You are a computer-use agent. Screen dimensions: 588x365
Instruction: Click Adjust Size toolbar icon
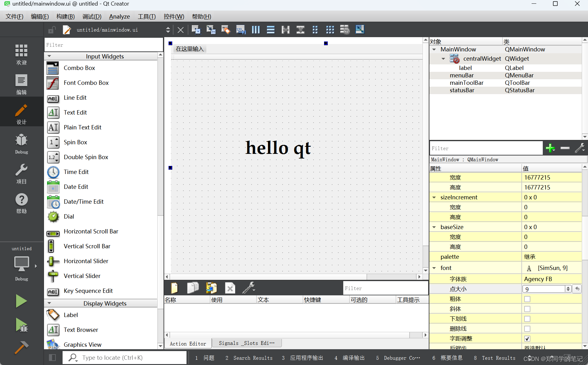pos(360,30)
